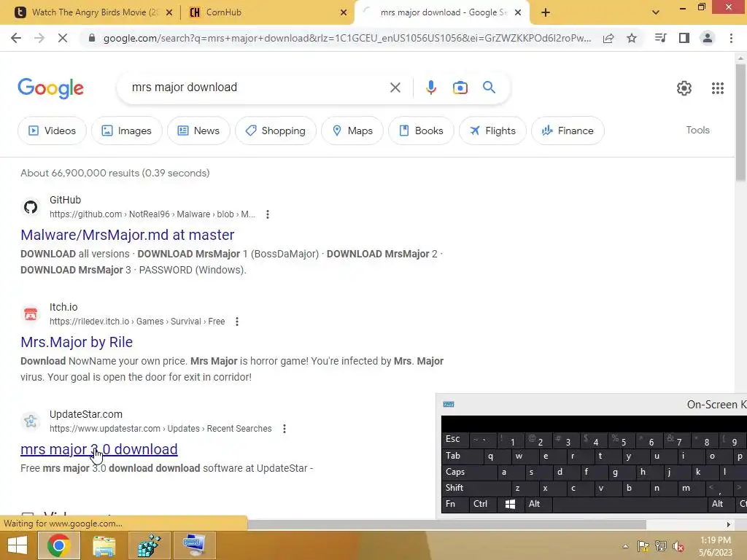Open Action Center flag tray icon
The width and height of the screenshot is (747, 560).
643,546
